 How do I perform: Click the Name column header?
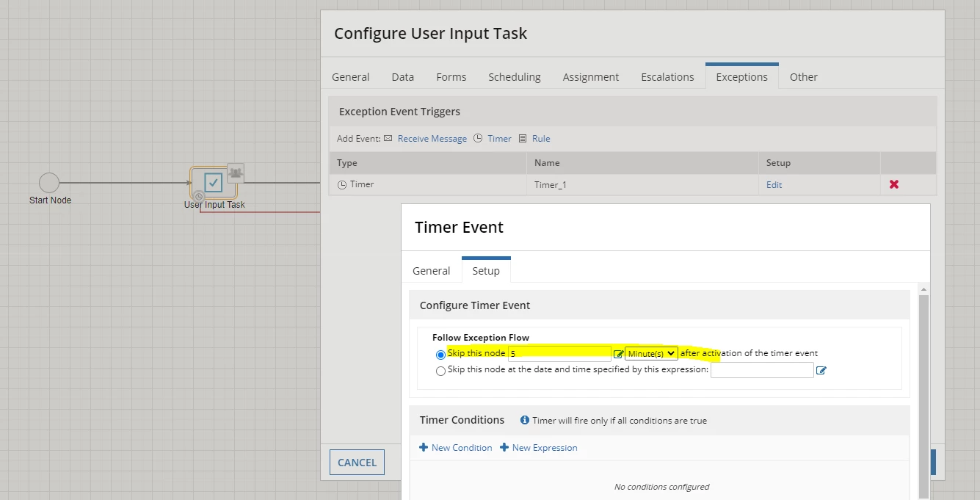click(x=642, y=163)
